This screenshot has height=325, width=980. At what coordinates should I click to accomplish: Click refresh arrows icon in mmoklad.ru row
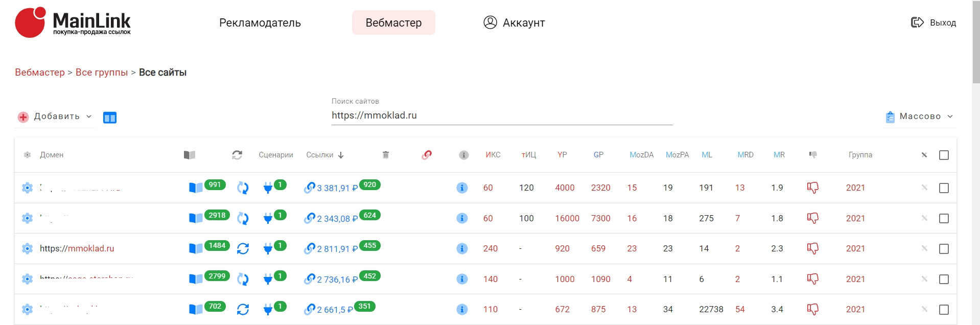[x=243, y=249]
